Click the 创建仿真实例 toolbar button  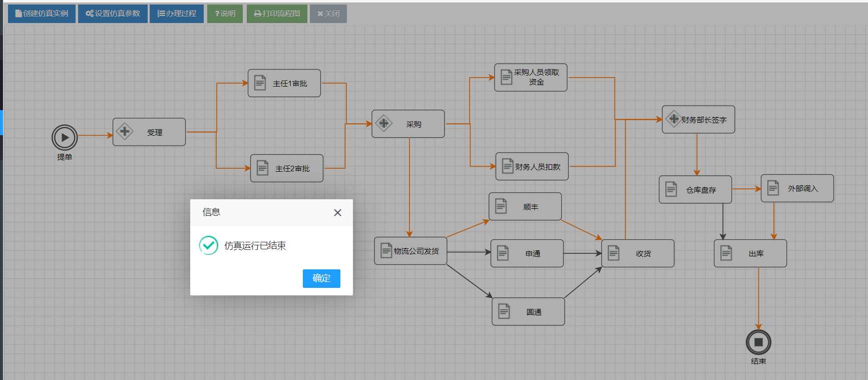click(42, 14)
